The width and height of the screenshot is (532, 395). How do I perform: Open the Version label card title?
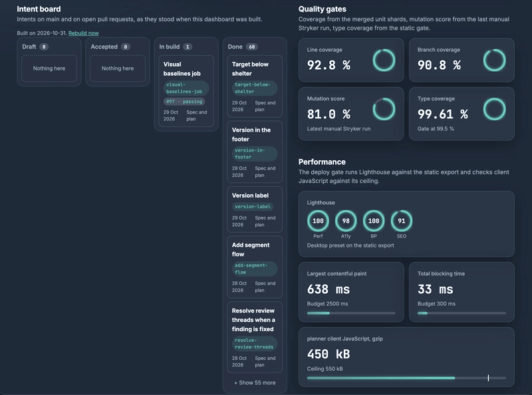250,196
